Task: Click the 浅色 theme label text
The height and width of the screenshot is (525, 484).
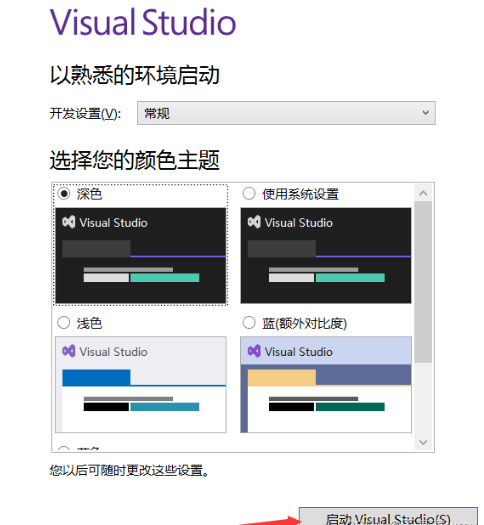Action: click(89, 323)
